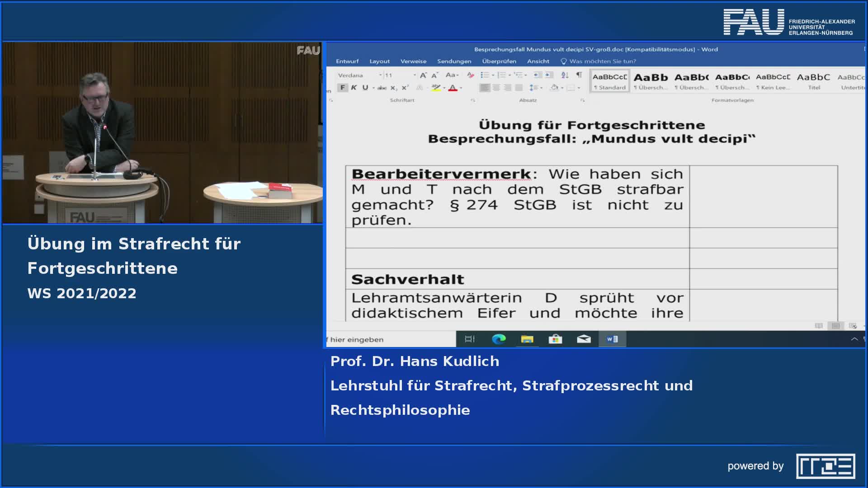Image resolution: width=868 pixels, height=488 pixels.
Task: Click the strikethrough icon
Action: pos(382,88)
